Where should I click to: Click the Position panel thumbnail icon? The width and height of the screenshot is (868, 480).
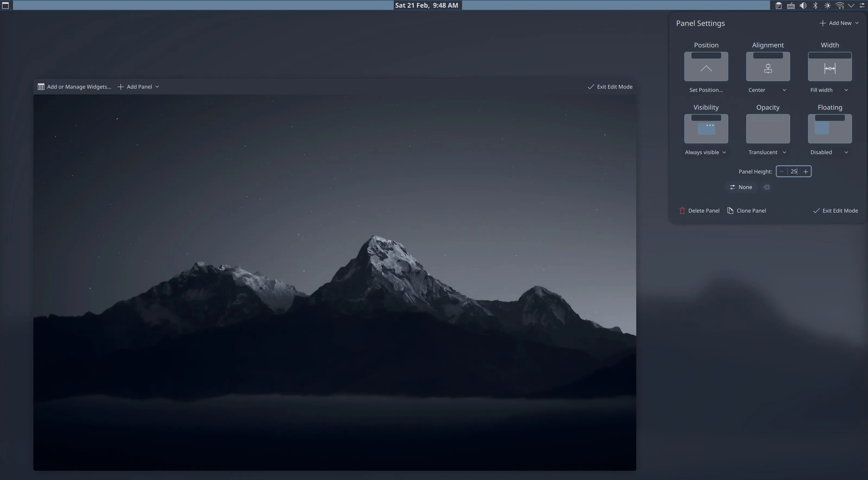tap(706, 66)
